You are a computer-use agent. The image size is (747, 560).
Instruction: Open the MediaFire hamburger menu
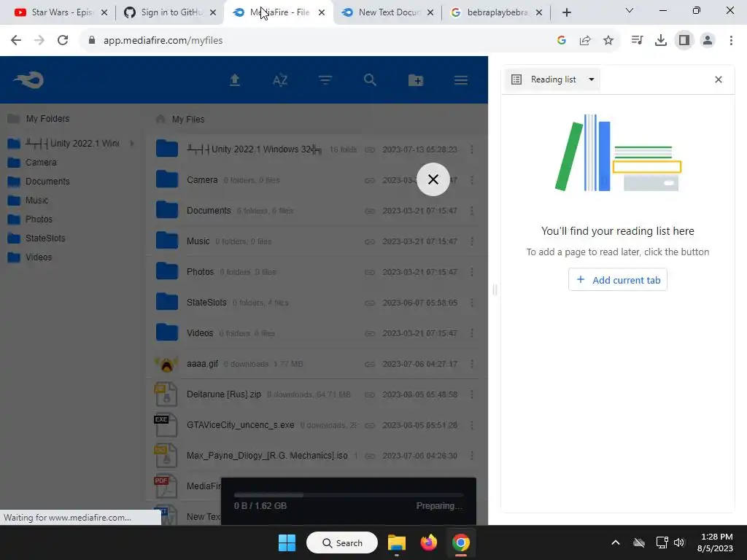[461, 80]
